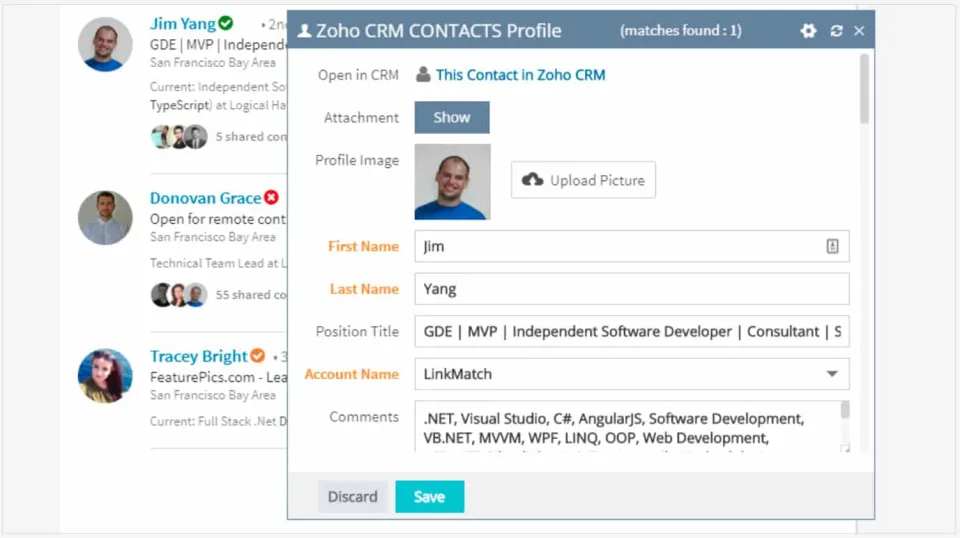The image size is (960, 538).
Task: Close the Zoho CRM Contacts Profile panel
Action: coord(859,31)
